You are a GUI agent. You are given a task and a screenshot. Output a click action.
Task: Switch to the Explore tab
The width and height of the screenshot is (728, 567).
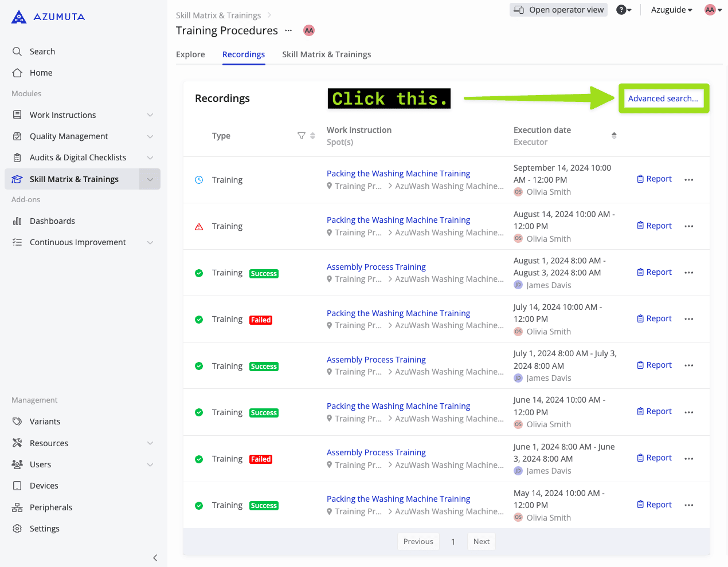[190, 54]
